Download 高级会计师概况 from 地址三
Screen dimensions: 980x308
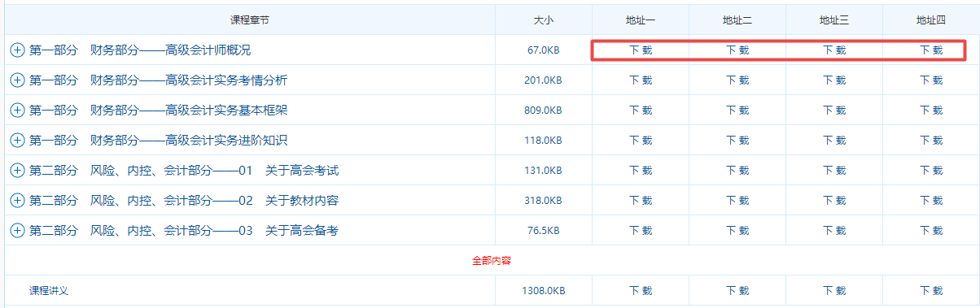834,50
